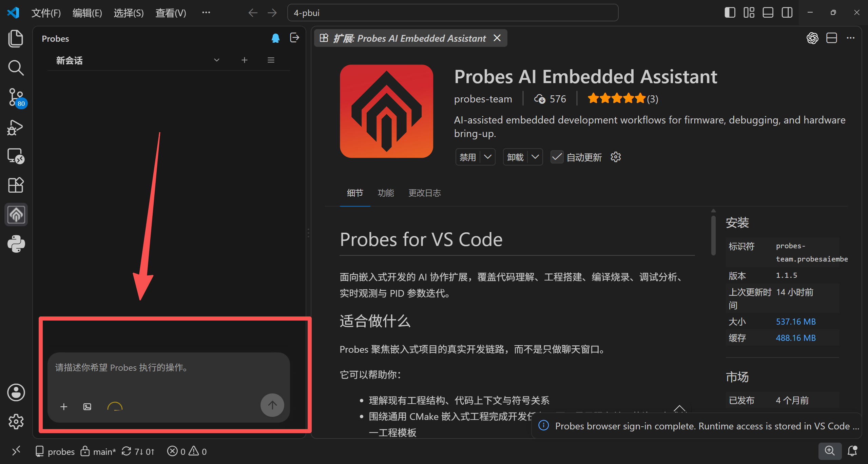Switch to the 细节 tab
The image size is (868, 464).
pyautogui.click(x=355, y=193)
